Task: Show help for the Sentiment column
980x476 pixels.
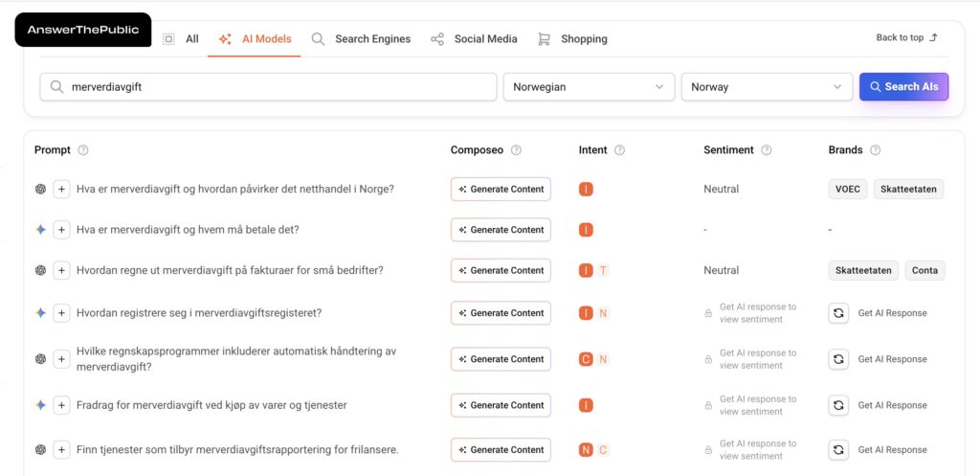Action: pyautogui.click(x=767, y=150)
